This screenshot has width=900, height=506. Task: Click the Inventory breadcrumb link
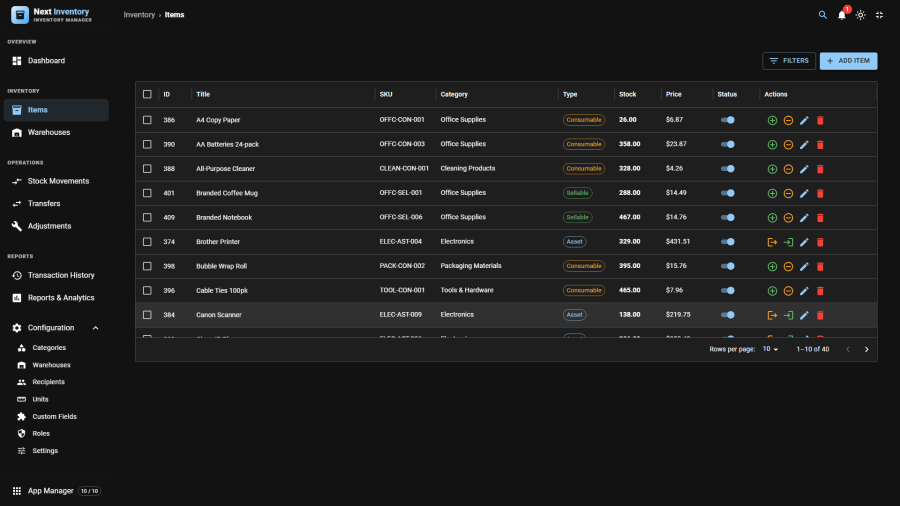[x=139, y=15]
